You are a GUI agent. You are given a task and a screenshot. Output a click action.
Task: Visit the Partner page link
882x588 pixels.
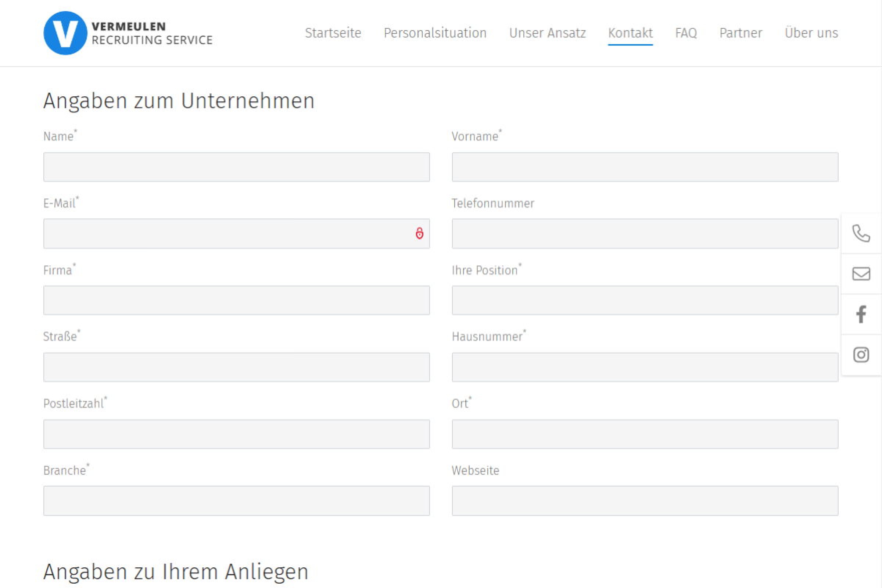pos(741,33)
